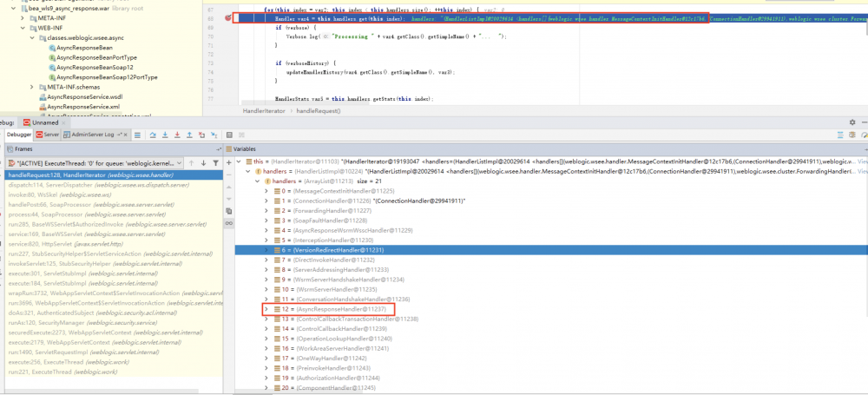Screen dimensions: 868x395
Task: Collapse the WEB-INF folder
Action: [23, 28]
